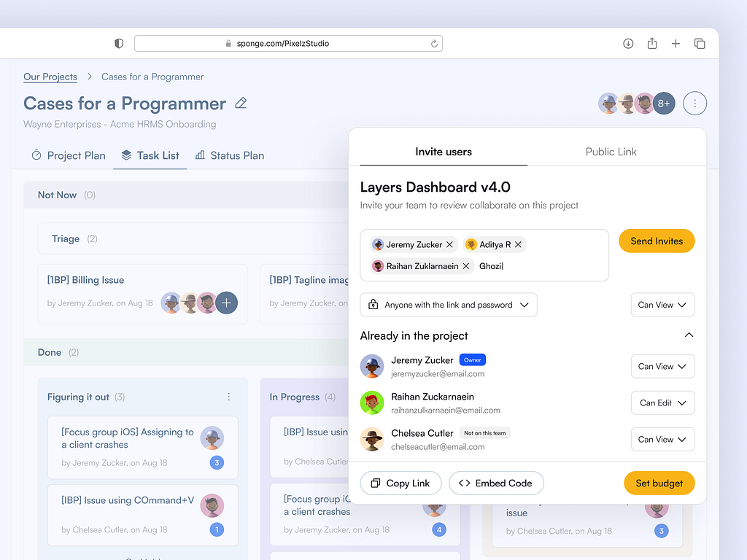Click the blue Owner badge

[472, 360]
